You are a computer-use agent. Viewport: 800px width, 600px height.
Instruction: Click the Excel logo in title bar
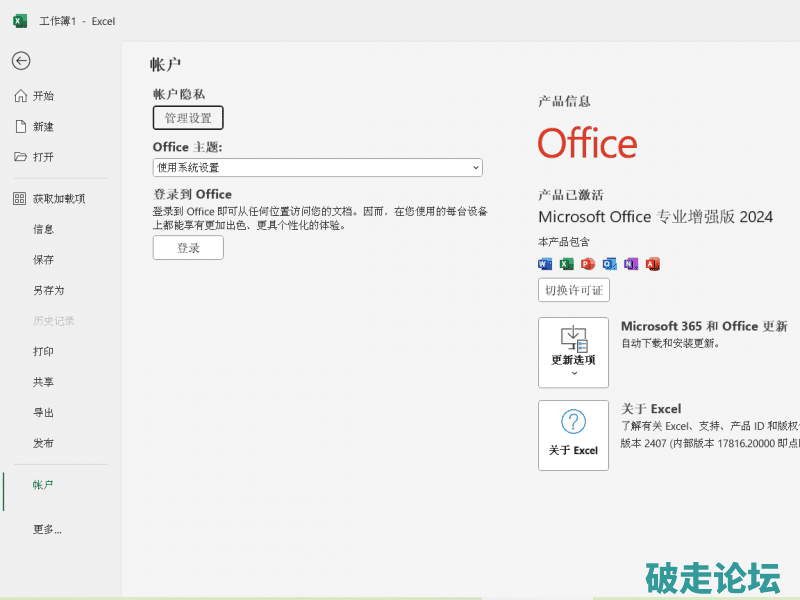point(20,21)
